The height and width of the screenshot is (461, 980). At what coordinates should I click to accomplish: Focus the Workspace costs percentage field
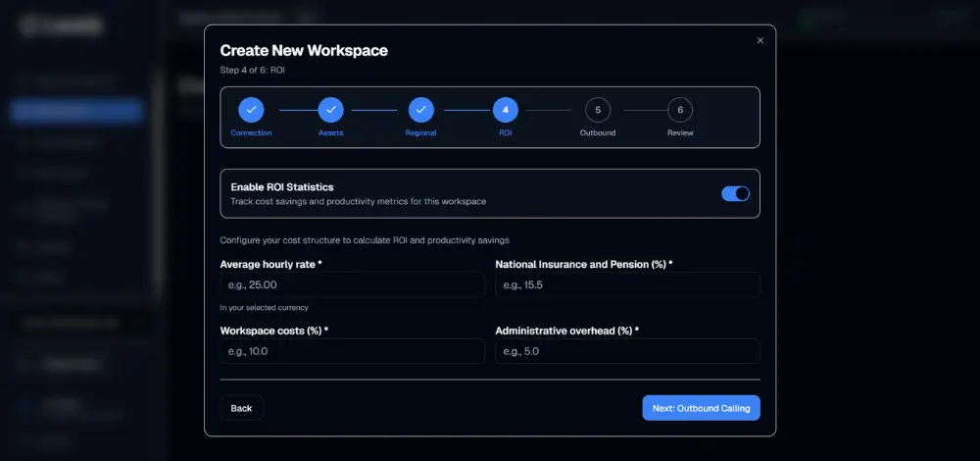point(353,351)
